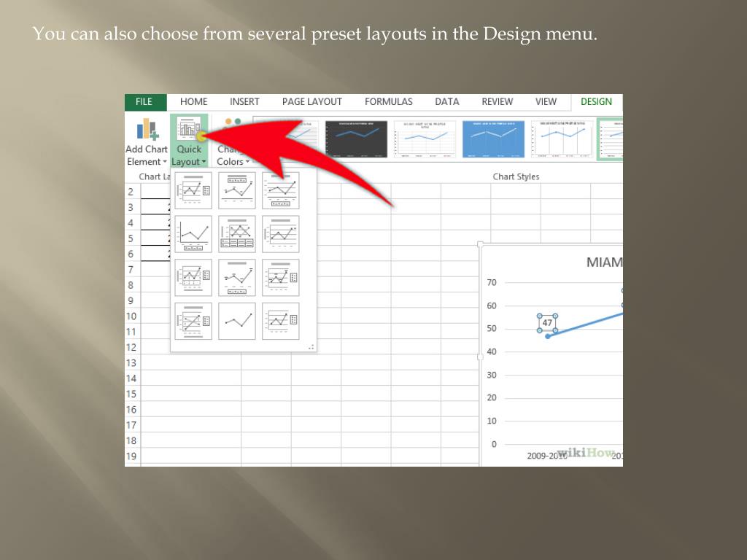Screen dimensions: 747x560
Task: Open the FILE menu
Action: click(x=144, y=101)
